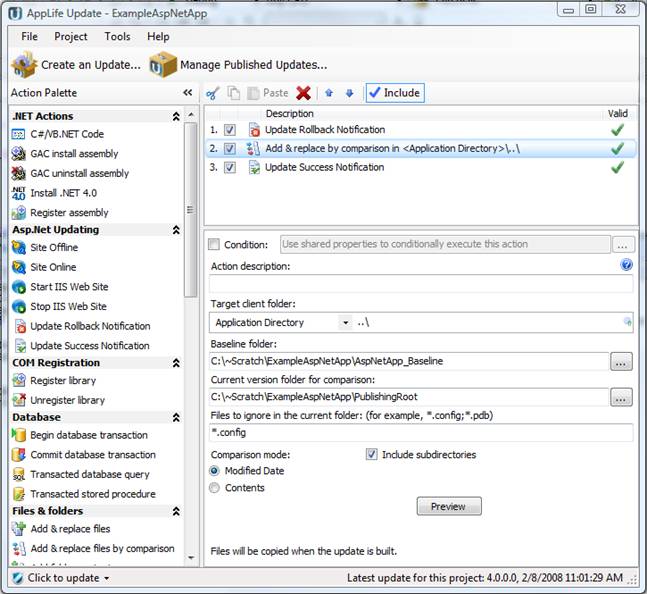
Task: Click the Copy toolbar icon
Action: coord(234,93)
